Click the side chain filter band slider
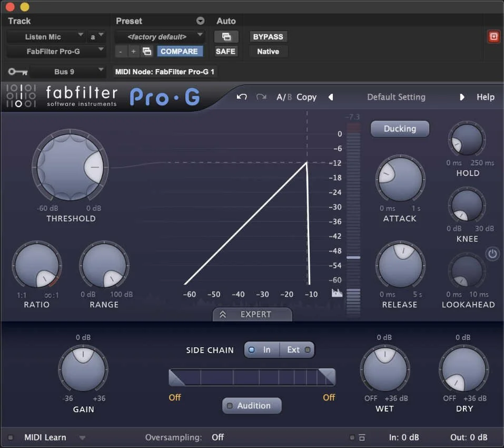Screen dimensions: 504x448 pos(252,377)
